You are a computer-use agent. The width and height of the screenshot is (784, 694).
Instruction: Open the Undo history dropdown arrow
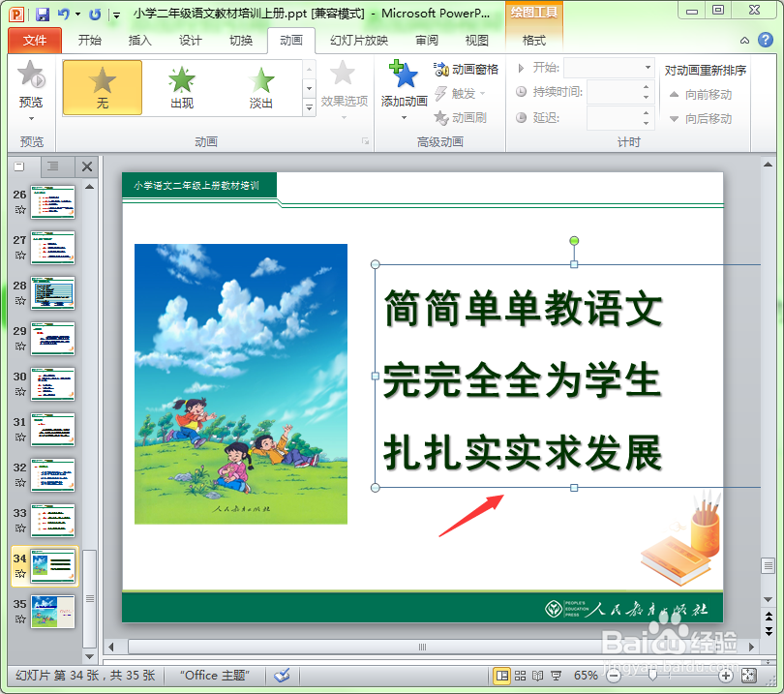pos(77,14)
